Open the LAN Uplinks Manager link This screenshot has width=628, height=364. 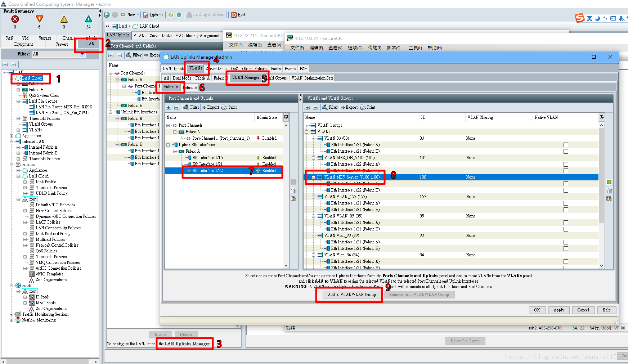[187, 344]
